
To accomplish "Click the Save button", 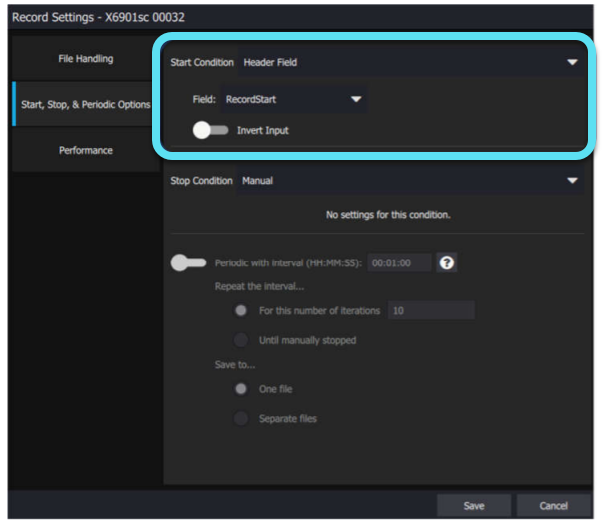I will [474, 506].
